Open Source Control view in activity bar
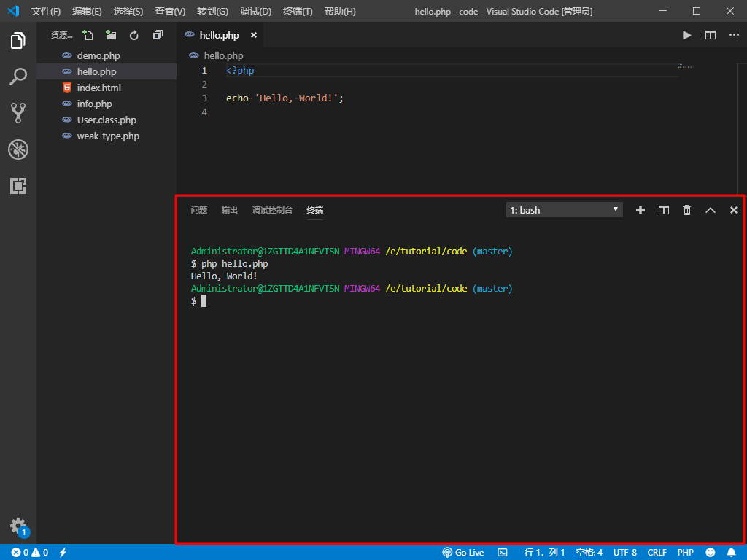Viewport: 747px width, 560px height. (x=18, y=113)
